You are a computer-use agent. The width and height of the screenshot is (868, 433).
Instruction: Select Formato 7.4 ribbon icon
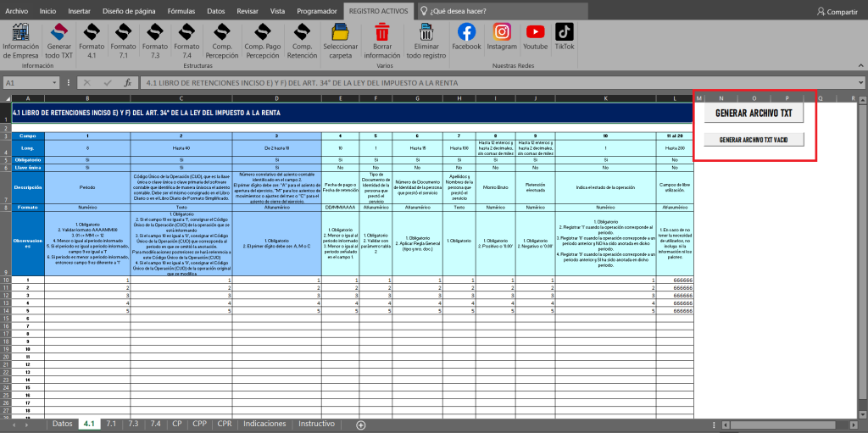click(187, 41)
